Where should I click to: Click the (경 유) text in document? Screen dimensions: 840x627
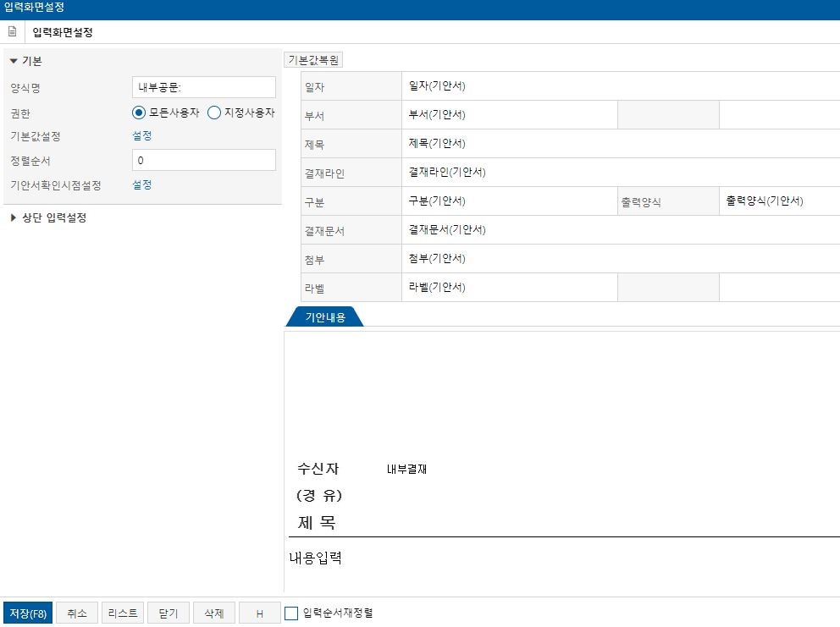[318, 495]
